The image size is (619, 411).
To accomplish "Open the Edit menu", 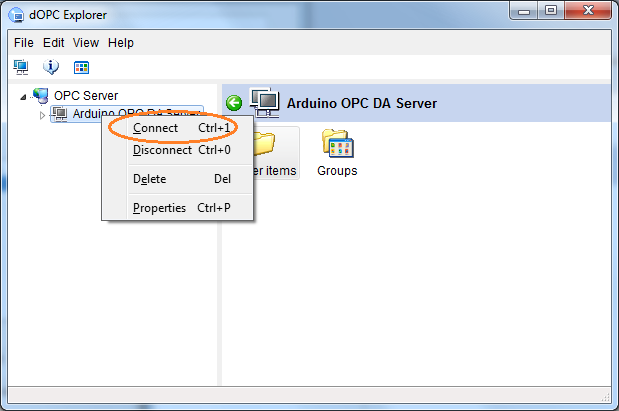I will [x=54, y=43].
